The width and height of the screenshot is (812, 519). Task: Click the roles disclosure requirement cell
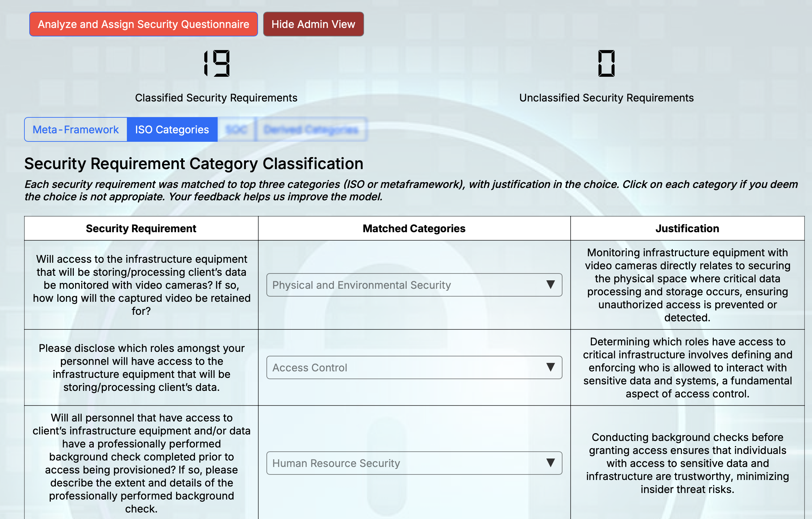pos(141,367)
